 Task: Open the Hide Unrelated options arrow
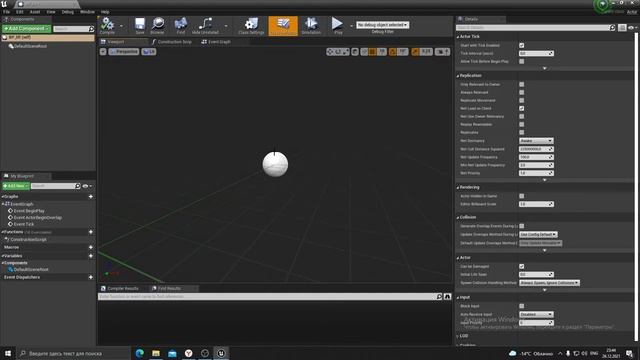226,26
